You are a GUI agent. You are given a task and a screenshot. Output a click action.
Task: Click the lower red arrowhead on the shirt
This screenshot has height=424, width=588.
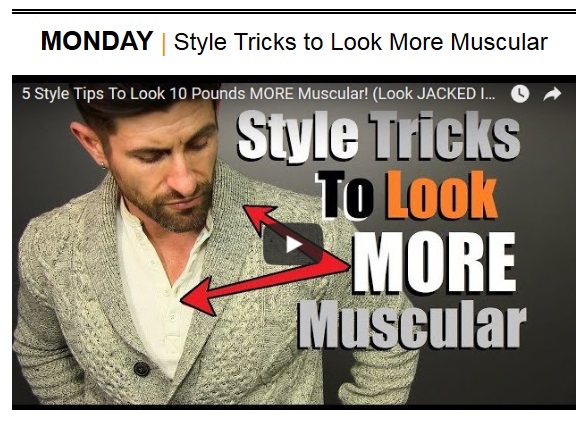[x=199, y=298]
